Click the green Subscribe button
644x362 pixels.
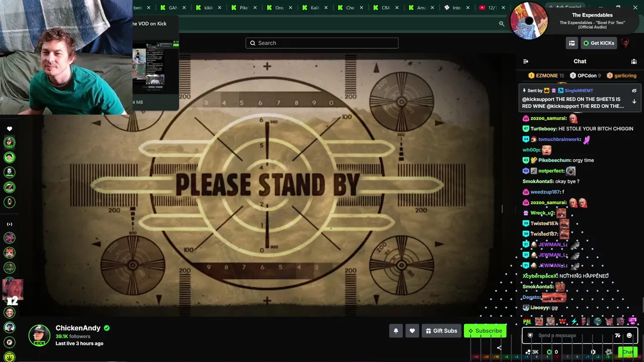click(485, 331)
